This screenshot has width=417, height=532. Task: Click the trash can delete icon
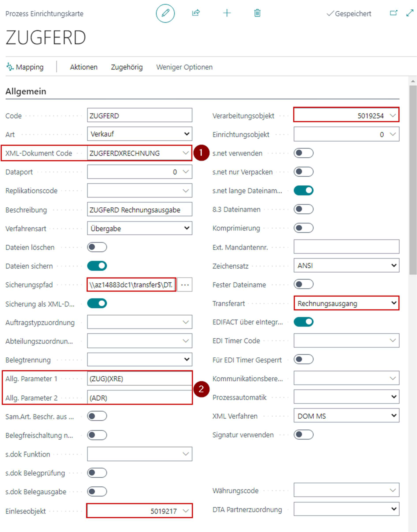click(257, 13)
